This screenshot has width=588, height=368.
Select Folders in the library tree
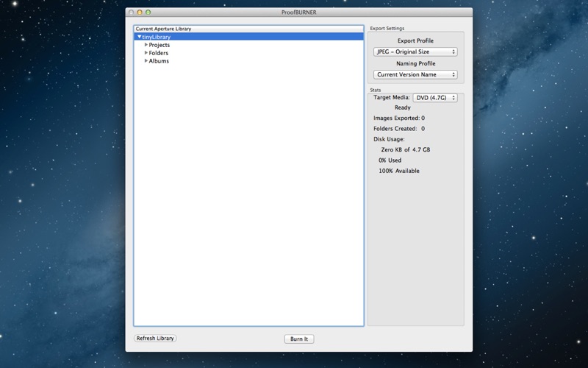[x=158, y=53]
